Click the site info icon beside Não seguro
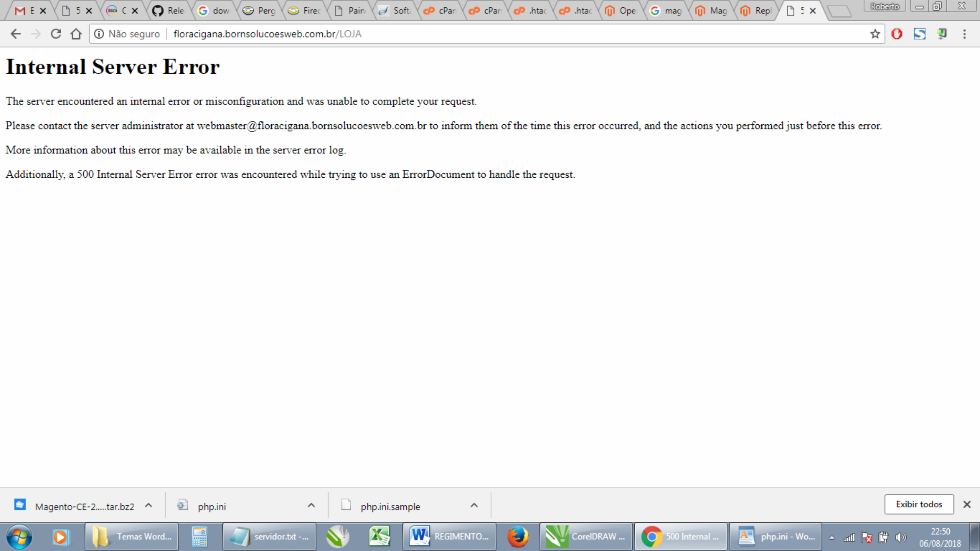 tap(99, 34)
